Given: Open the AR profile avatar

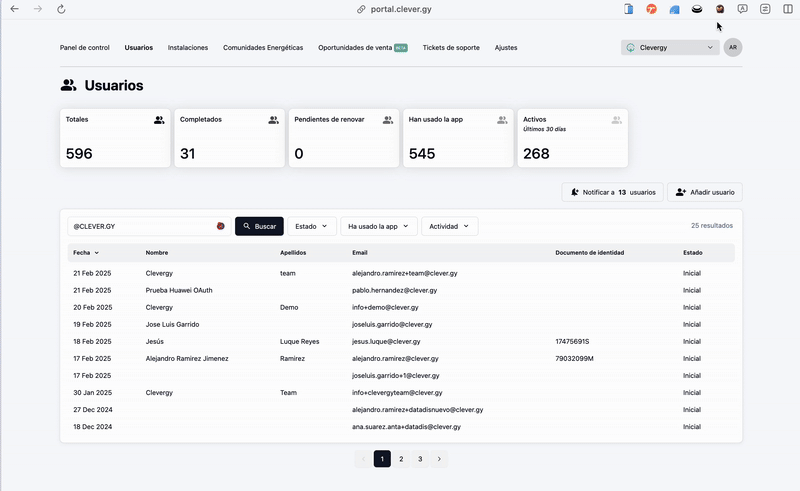Looking at the screenshot, I should coord(733,47).
